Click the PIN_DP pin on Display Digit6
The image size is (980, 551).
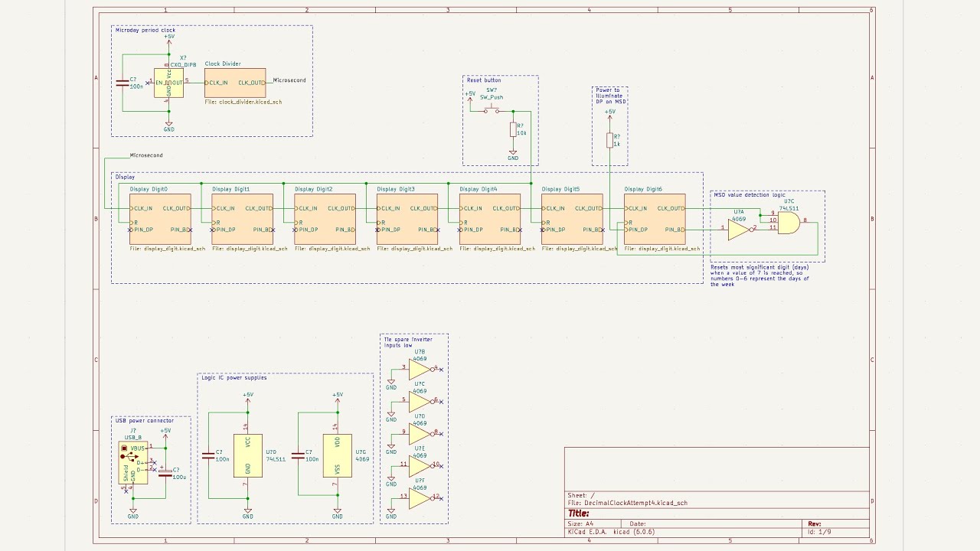tap(637, 230)
